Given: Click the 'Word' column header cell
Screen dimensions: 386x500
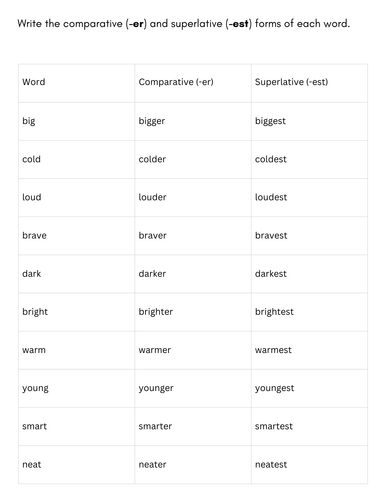Looking at the screenshot, I should point(77,83).
